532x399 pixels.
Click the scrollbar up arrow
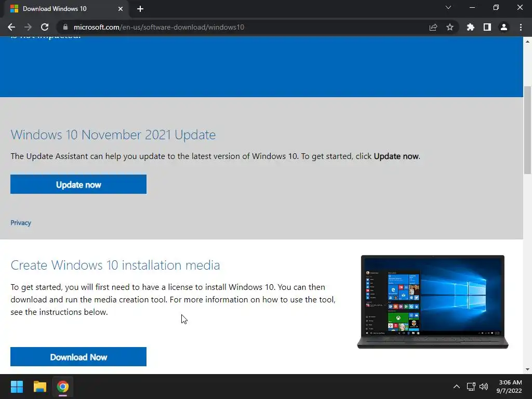click(x=527, y=42)
